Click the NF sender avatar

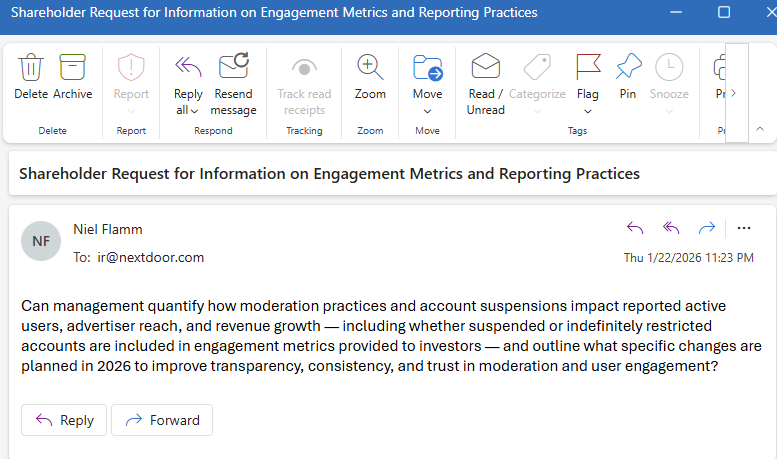[41, 241]
